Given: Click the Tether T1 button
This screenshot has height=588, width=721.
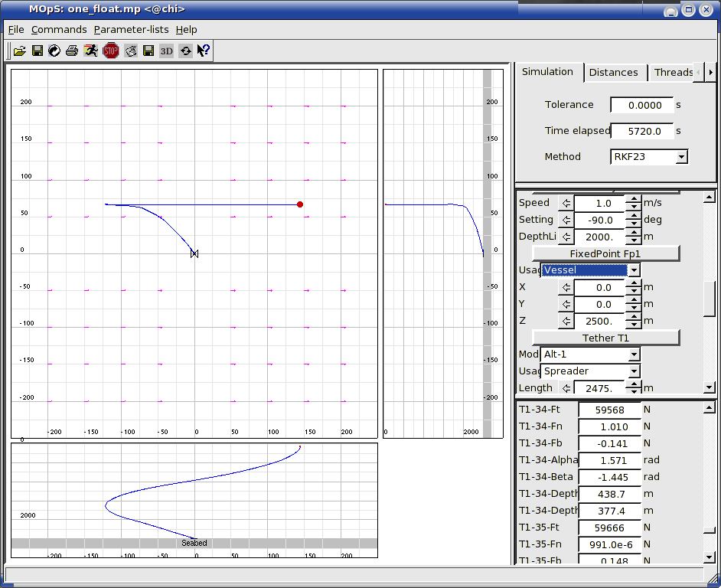Looking at the screenshot, I should (605, 338).
